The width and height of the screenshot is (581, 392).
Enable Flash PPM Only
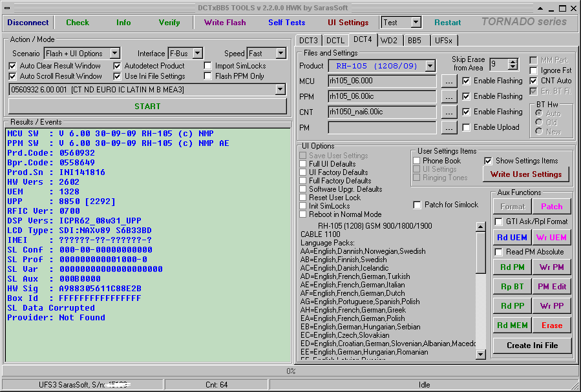(x=208, y=76)
